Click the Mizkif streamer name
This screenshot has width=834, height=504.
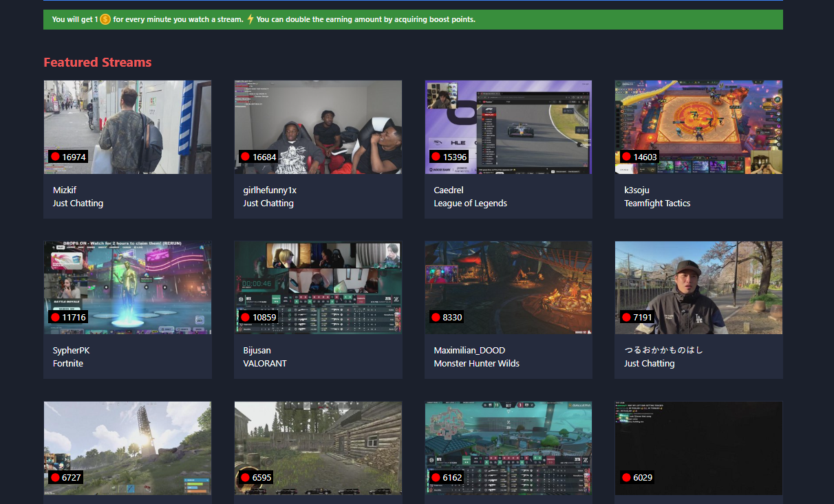click(x=65, y=190)
